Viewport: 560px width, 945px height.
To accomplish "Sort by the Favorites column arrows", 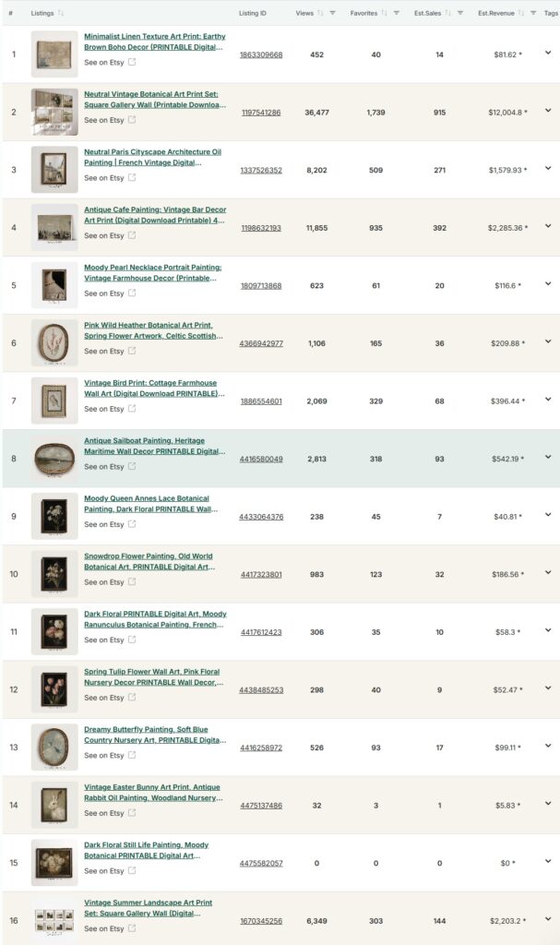I will pos(384,14).
